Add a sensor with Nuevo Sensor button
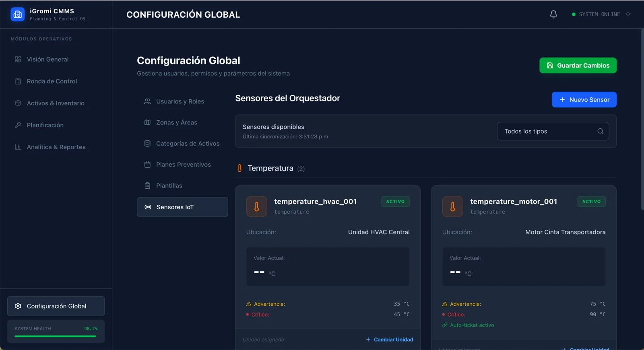This screenshot has width=644, height=350. click(584, 100)
